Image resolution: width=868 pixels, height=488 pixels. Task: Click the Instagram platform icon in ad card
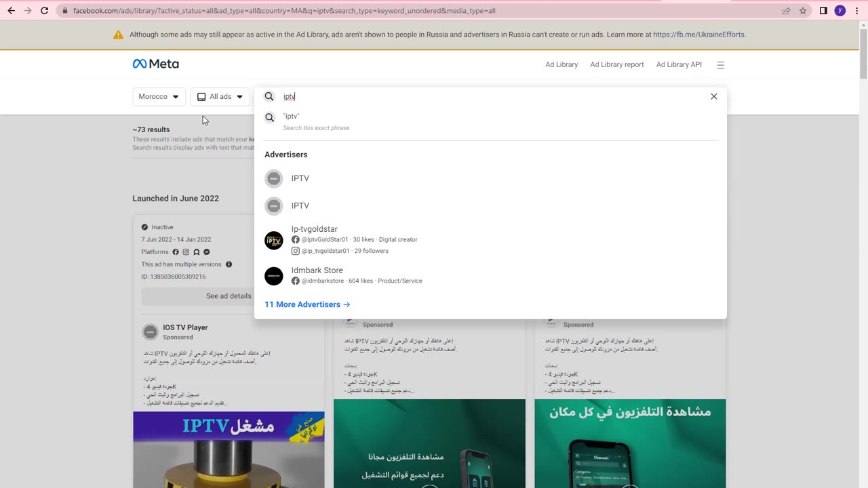point(186,252)
